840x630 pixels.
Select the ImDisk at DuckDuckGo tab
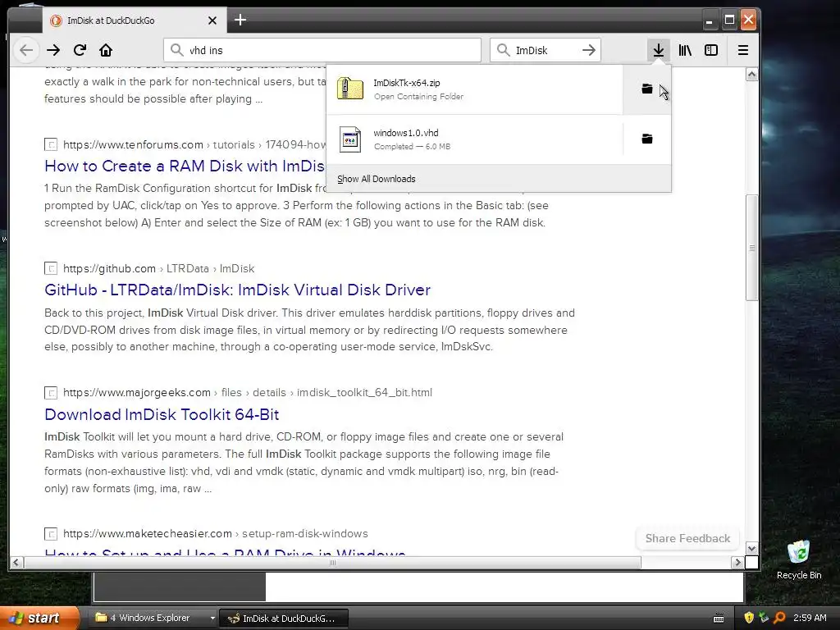coord(134,21)
